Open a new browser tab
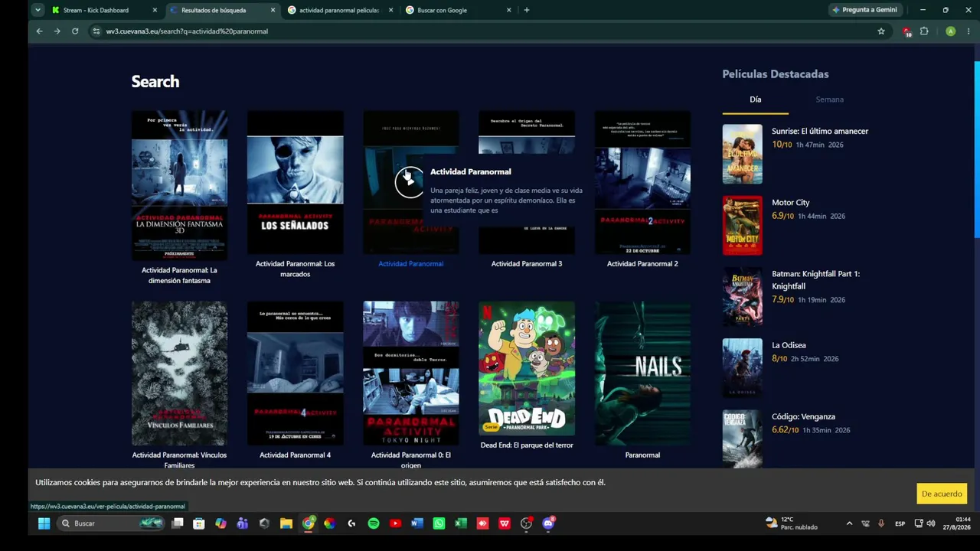This screenshot has width=980, height=551. pos(526,10)
